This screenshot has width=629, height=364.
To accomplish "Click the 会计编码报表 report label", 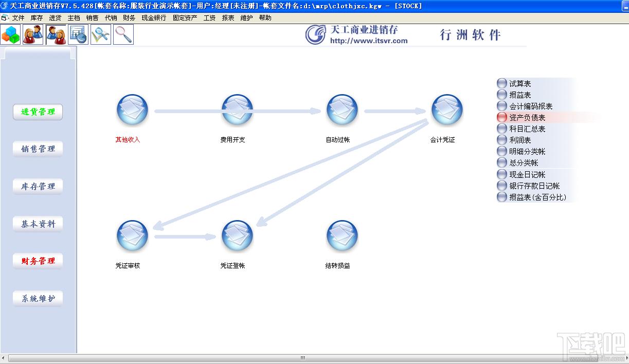I will pyautogui.click(x=531, y=106).
